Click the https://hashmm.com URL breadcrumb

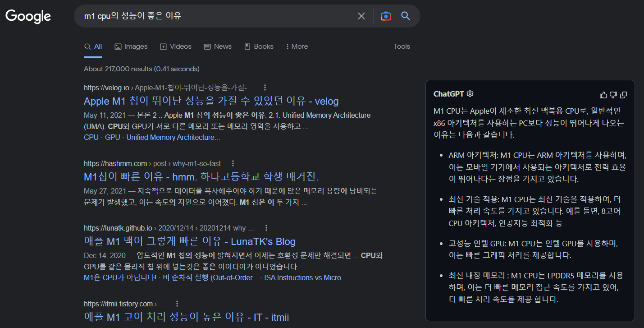coord(152,163)
